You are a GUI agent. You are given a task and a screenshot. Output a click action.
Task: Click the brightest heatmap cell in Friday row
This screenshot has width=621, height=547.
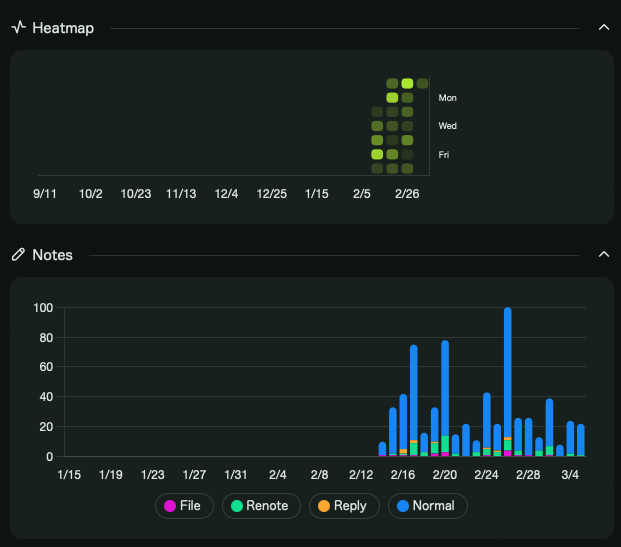tap(377, 154)
